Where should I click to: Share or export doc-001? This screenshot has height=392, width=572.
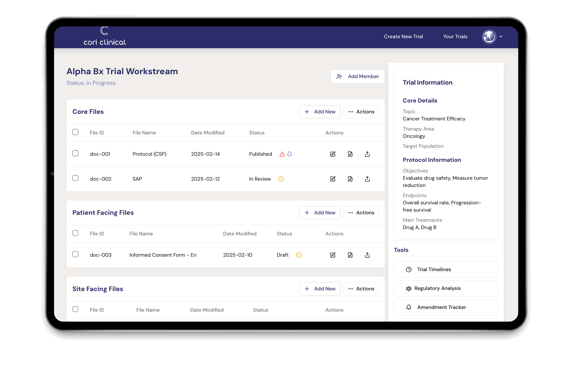[367, 154]
